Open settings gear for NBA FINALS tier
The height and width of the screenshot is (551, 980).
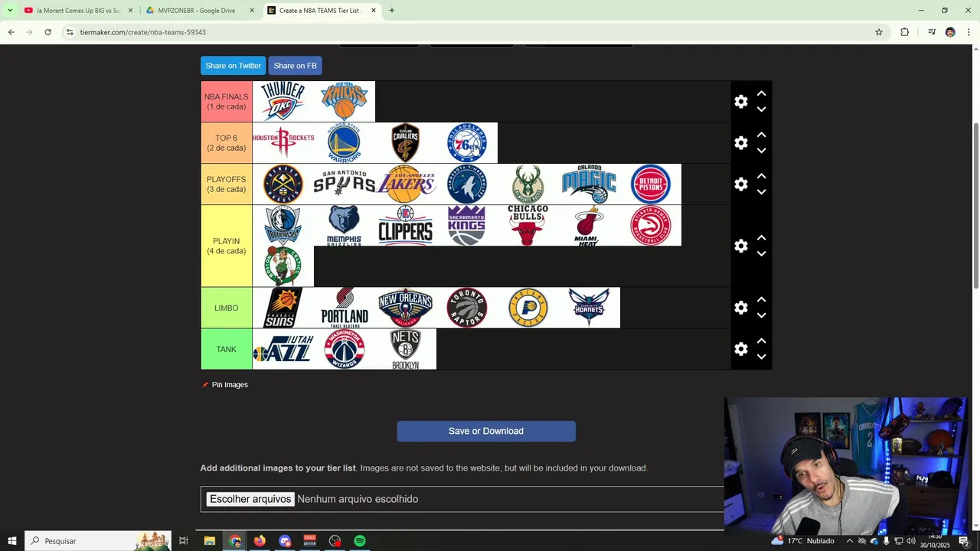pos(740,102)
